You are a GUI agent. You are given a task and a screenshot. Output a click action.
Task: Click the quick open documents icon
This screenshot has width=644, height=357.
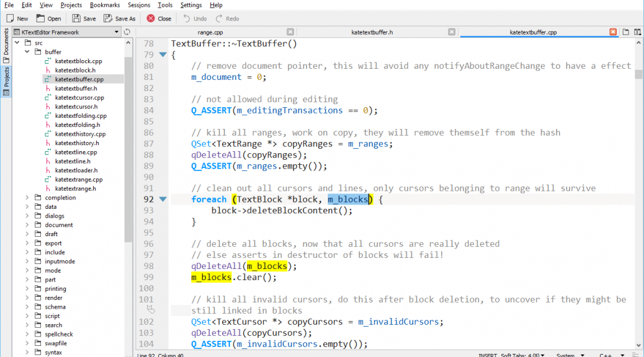[x=626, y=32]
